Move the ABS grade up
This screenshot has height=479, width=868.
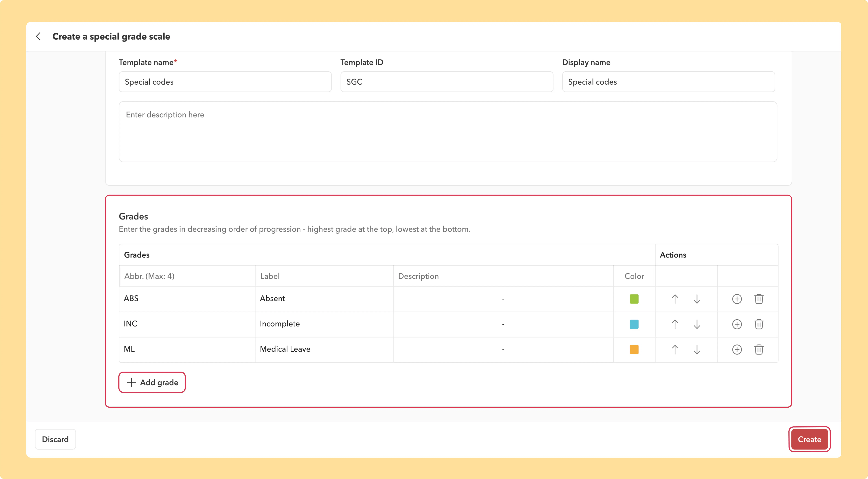[x=675, y=299]
